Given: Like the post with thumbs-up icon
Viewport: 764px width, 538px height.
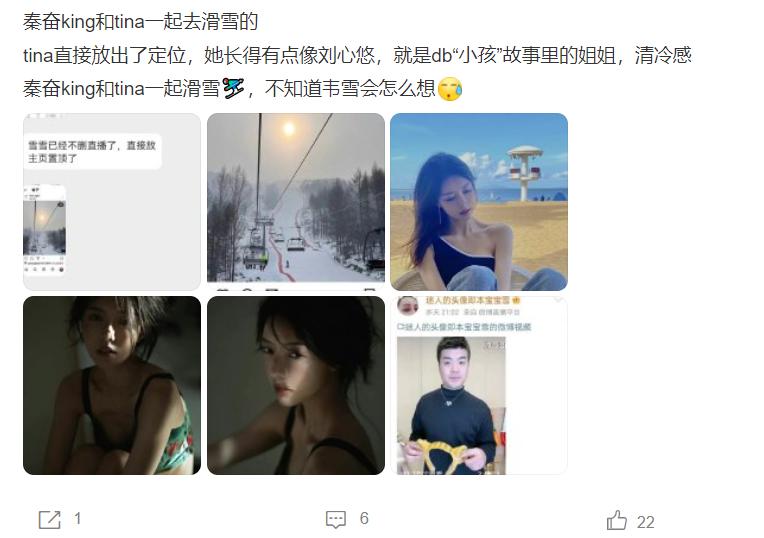Looking at the screenshot, I should [x=617, y=520].
